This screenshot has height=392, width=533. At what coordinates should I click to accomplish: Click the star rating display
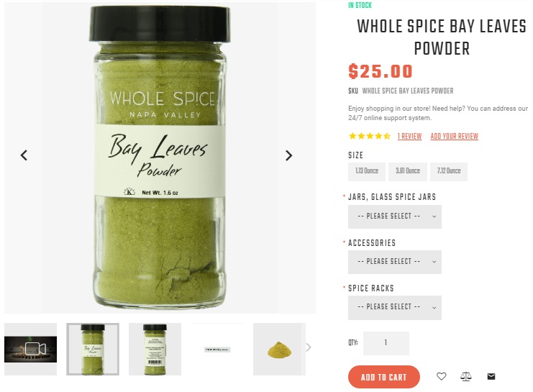pos(370,137)
